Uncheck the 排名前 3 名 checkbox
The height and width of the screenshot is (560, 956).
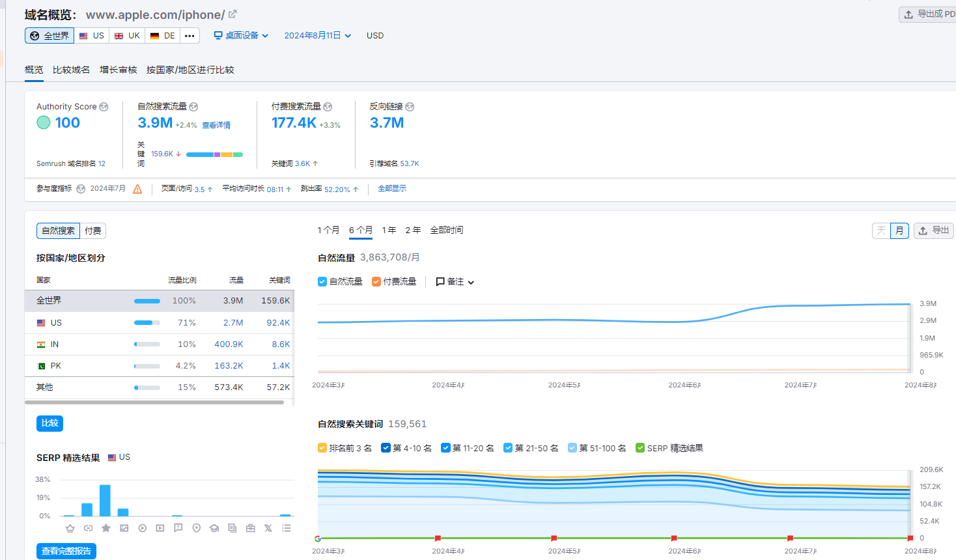pyautogui.click(x=322, y=448)
